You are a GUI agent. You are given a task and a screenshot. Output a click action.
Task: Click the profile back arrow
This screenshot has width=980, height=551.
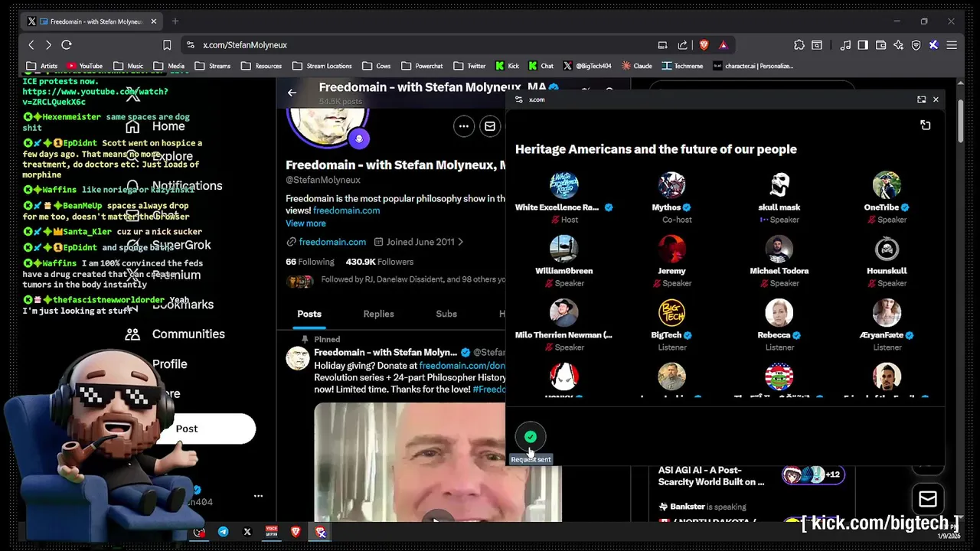click(x=292, y=93)
